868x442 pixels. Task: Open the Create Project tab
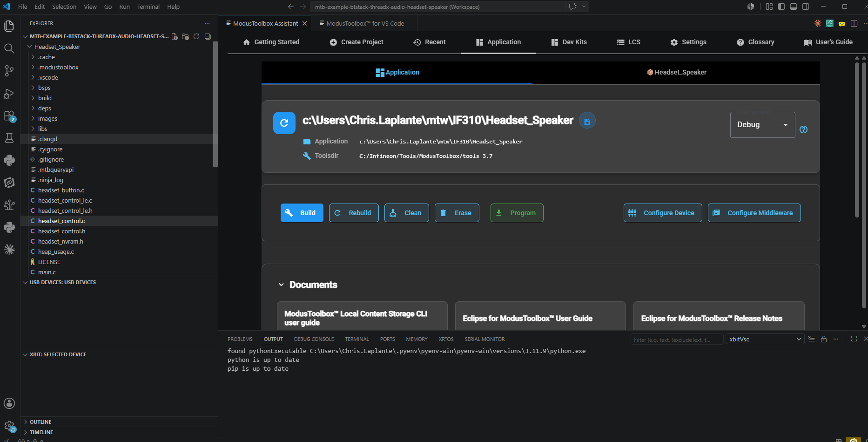tap(357, 42)
